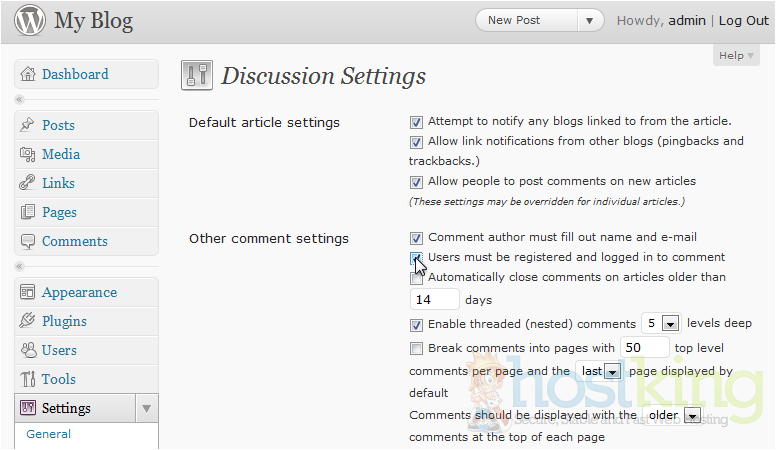776x450 pixels.
Task: Click the Links chain icon
Action: (28, 183)
